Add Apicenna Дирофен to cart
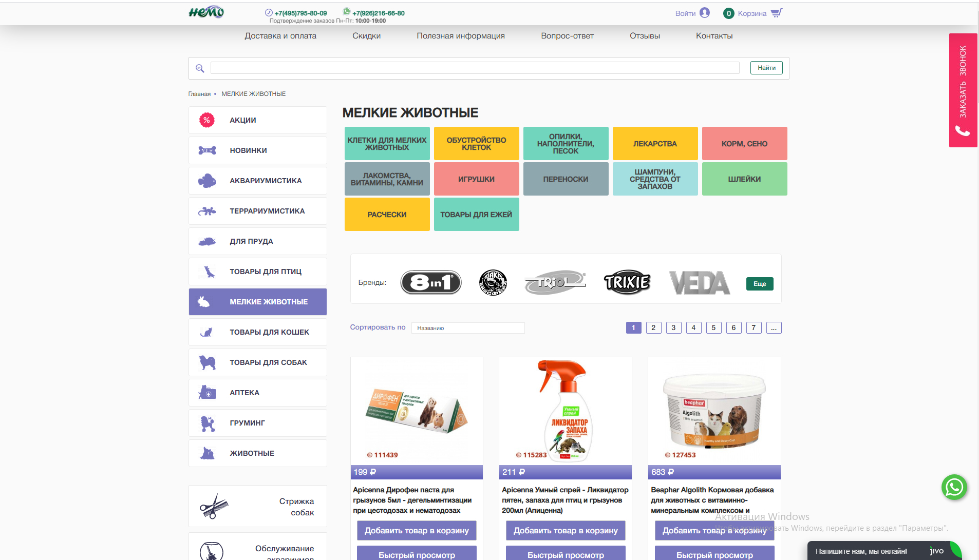The width and height of the screenshot is (979, 560). pos(417,531)
